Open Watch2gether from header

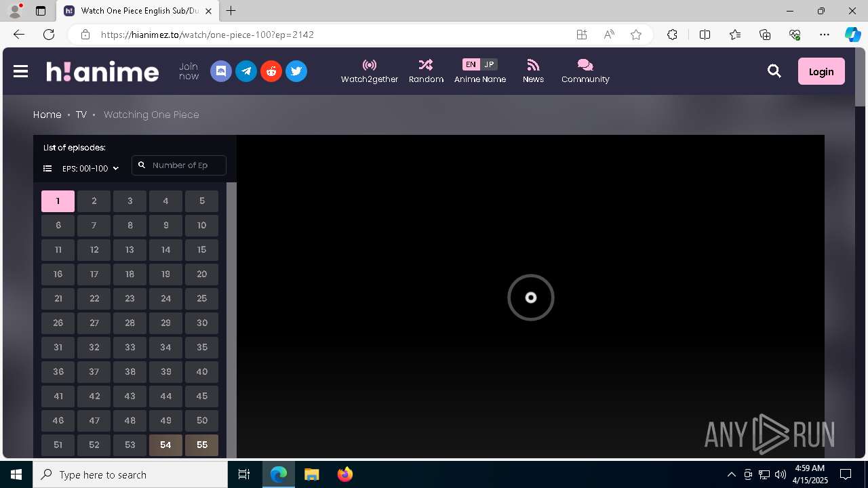click(370, 71)
